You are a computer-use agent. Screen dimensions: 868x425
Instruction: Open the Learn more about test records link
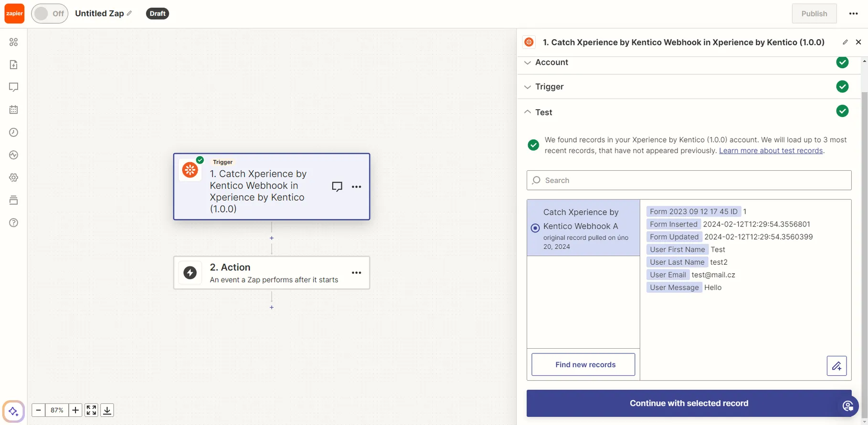point(771,151)
